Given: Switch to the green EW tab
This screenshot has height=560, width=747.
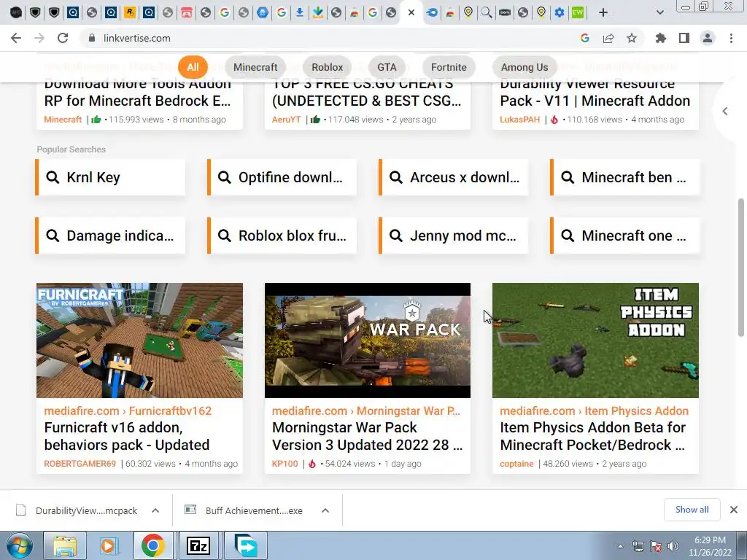Looking at the screenshot, I should pyautogui.click(x=578, y=13).
